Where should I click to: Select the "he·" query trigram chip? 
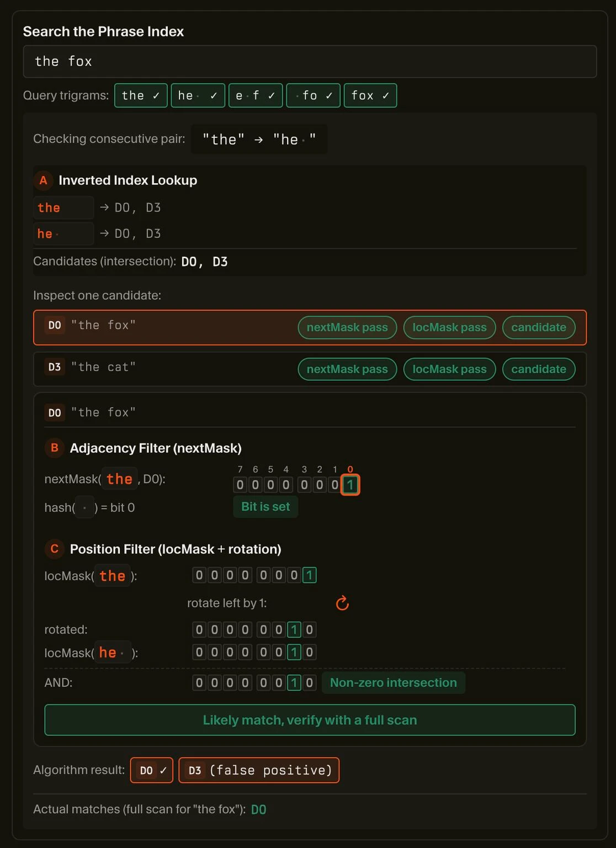click(x=198, y=96)
